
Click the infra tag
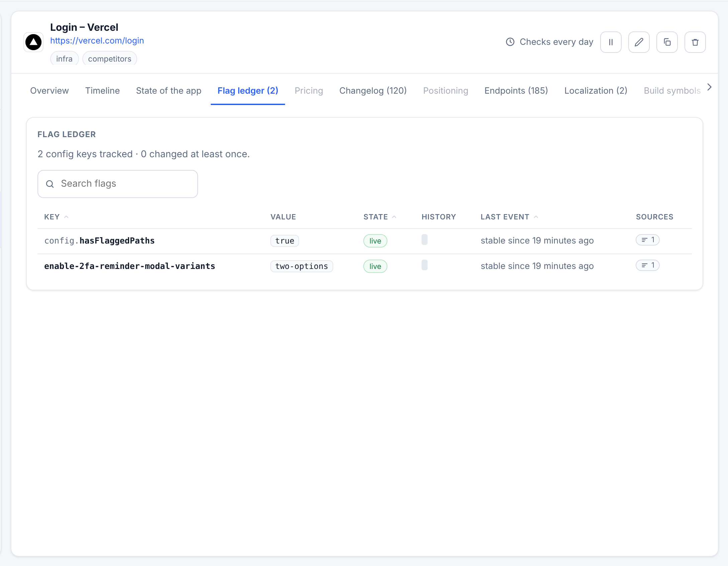click(64, 59)
